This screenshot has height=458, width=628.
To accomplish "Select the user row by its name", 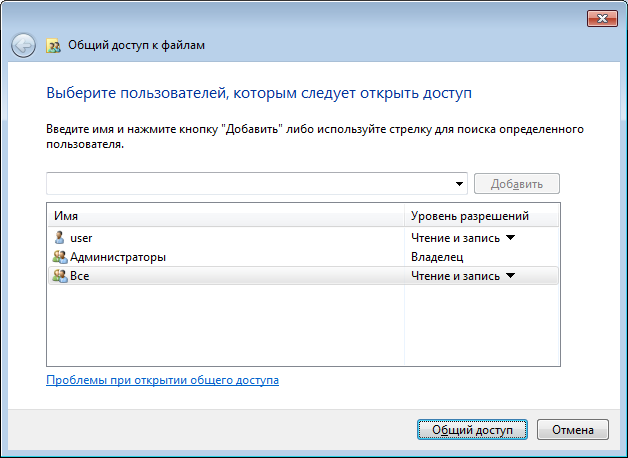I will (81, 238).
